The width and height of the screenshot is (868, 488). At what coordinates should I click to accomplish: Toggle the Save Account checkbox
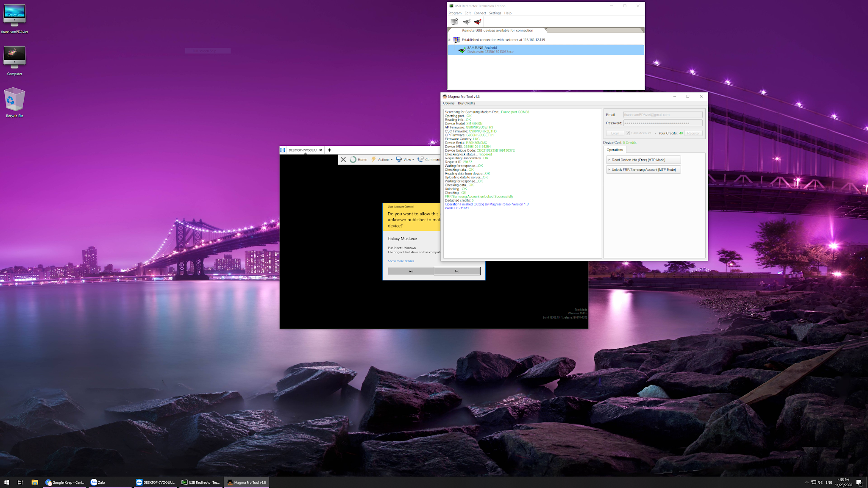[x=628, y=133]
